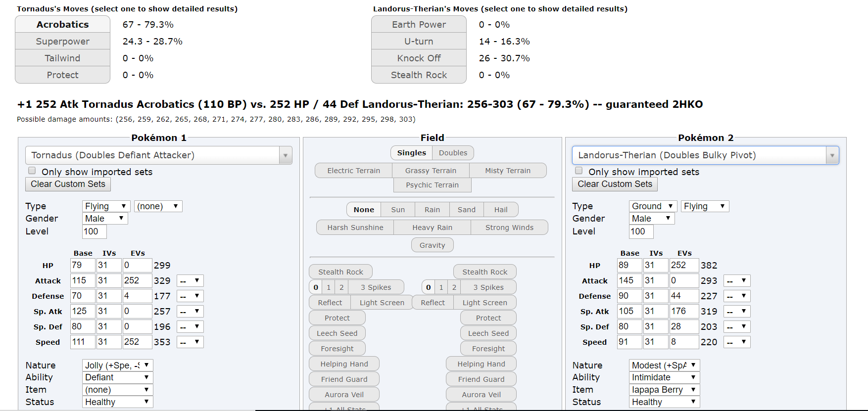
Task: Set weather to Harsh Sunshine
Action: (x=355, y=228)
